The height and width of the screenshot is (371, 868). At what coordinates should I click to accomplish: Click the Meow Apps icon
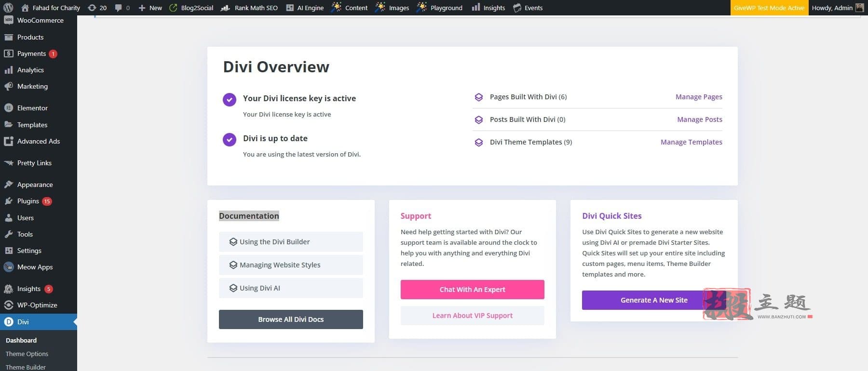[8, 267]
